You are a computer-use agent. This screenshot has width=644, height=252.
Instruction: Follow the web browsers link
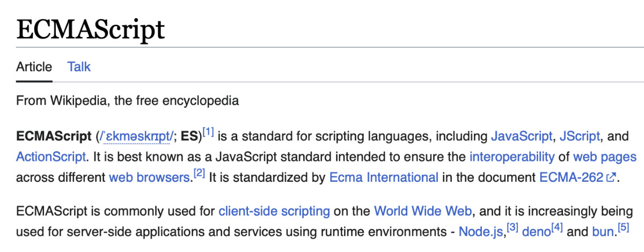(x=150, y=177)
